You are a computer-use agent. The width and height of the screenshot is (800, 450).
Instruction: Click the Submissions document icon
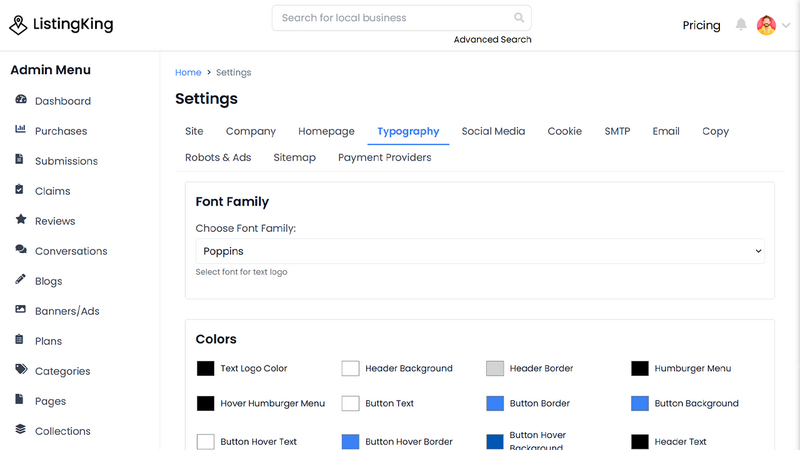(x=19, y=159)
